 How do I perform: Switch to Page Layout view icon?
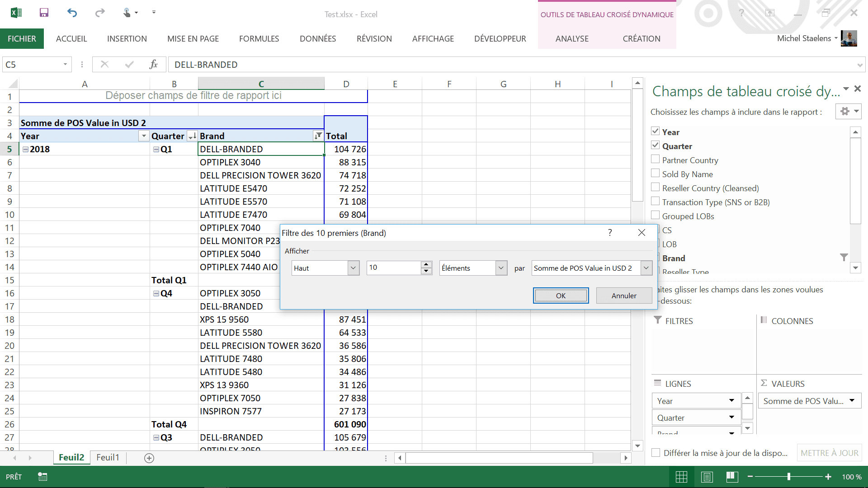707,477
